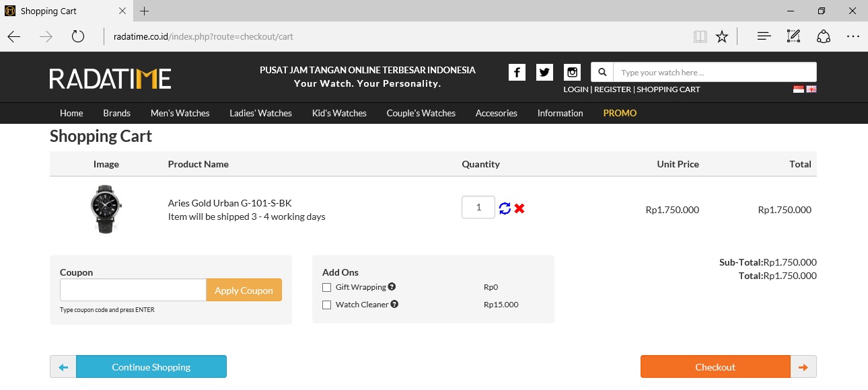This screenshot has height=390, width=868.
Task: Open RadaTime Twitter page icon
Action: coord(544,73)
